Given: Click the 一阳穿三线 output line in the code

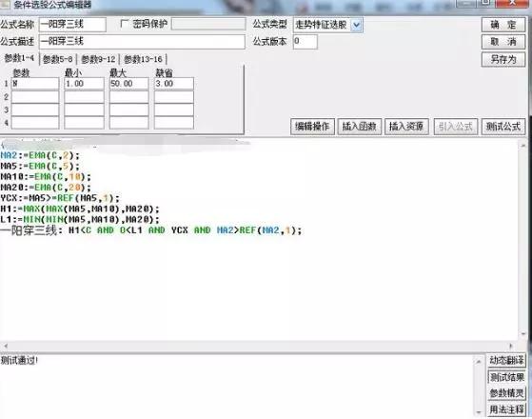Looking at the screenshot, I should pos(151,230).
